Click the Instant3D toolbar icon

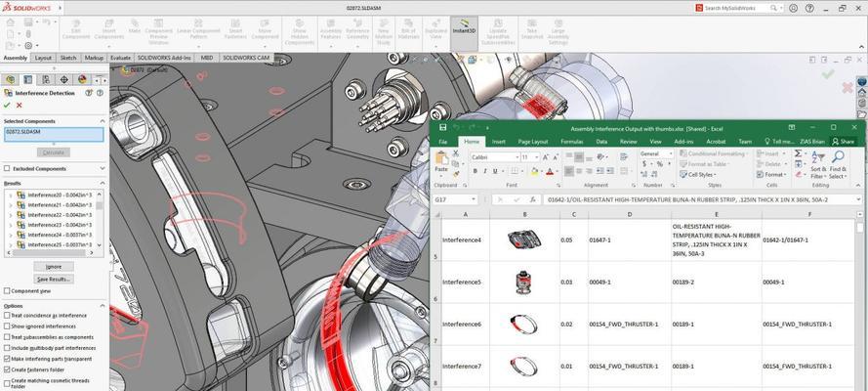[464, 26]
